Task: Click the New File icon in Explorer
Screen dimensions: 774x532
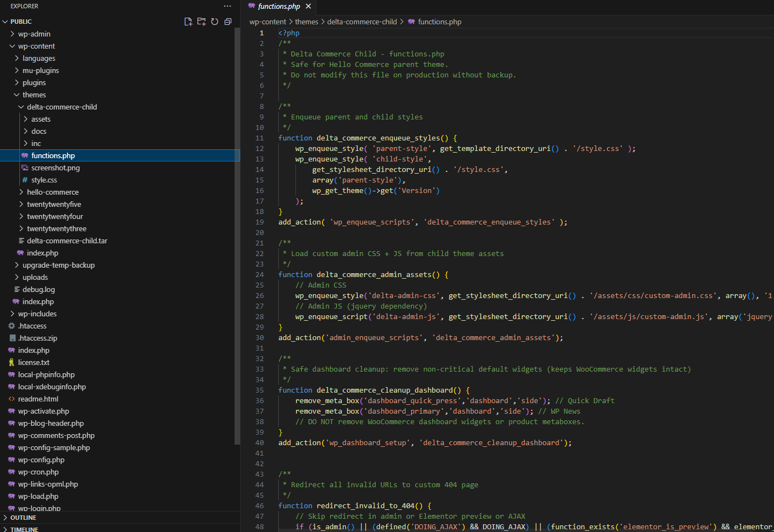Action: [x=188, y=22]
